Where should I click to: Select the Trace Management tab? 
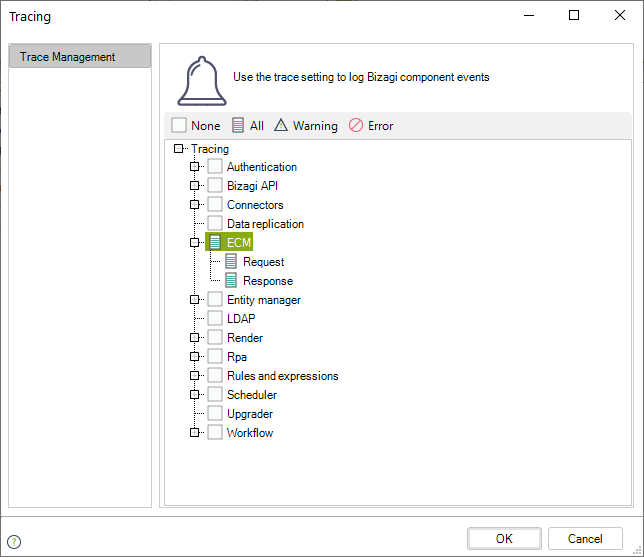(80, 56)
